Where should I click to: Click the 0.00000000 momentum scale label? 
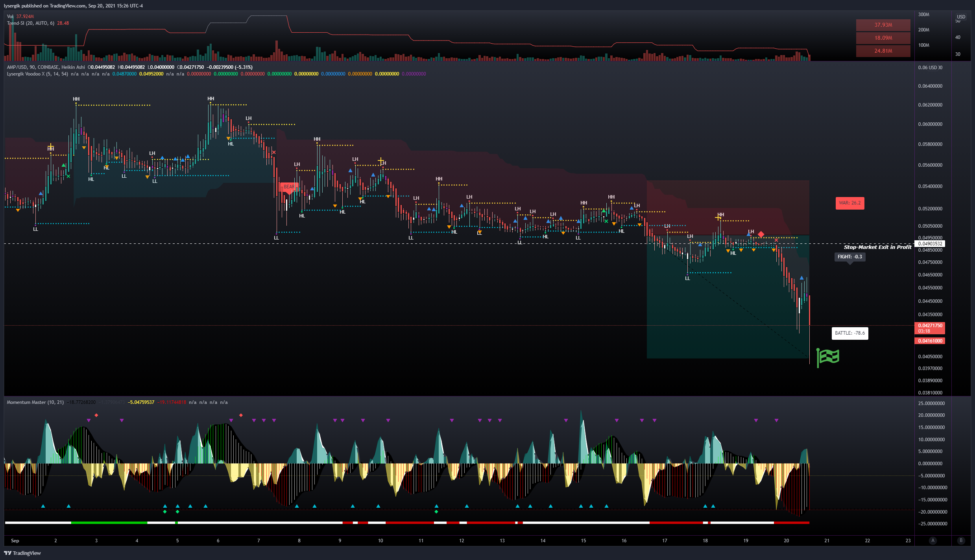(930, 464)
